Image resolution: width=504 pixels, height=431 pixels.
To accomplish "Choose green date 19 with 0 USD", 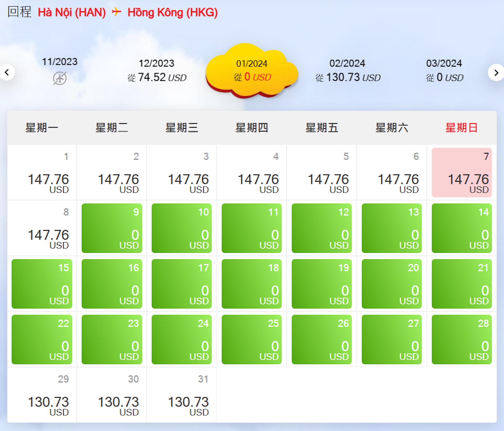I will tap(322, 284).
